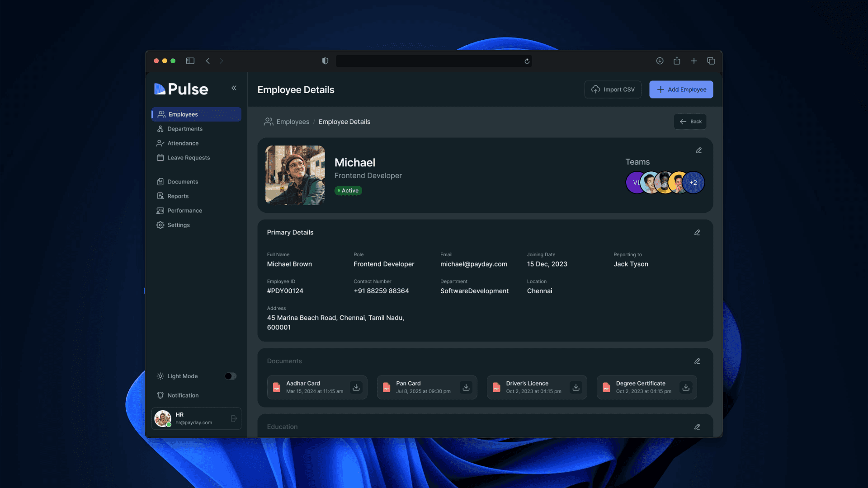Click Aadhar Card PDF file icon
Viewport: 868px width, 488px height.
click(x=277, y=387)
